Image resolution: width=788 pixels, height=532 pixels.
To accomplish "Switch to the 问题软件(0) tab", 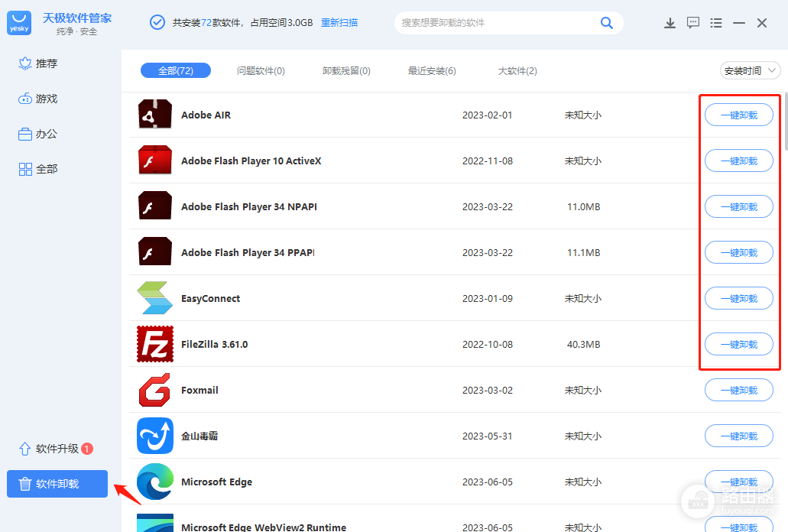I will [261, 71].
